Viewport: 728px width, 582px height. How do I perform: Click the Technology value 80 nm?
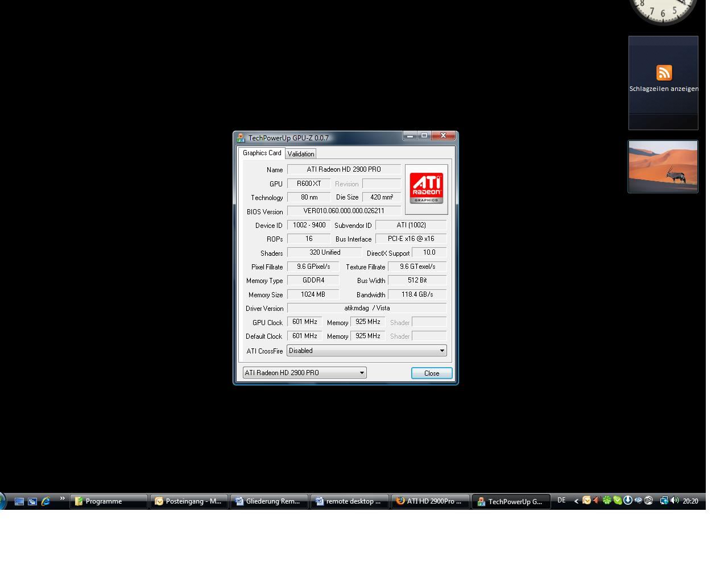pos(309,197)
